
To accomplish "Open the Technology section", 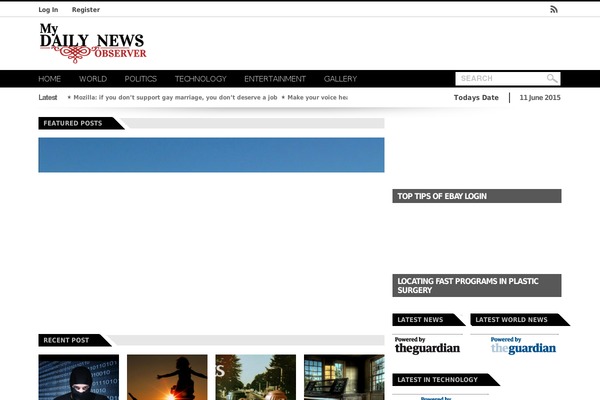I will [201, 79].
